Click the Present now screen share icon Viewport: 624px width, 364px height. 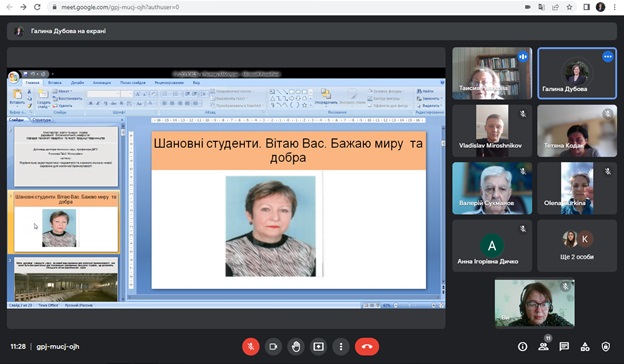pos(318,346)
